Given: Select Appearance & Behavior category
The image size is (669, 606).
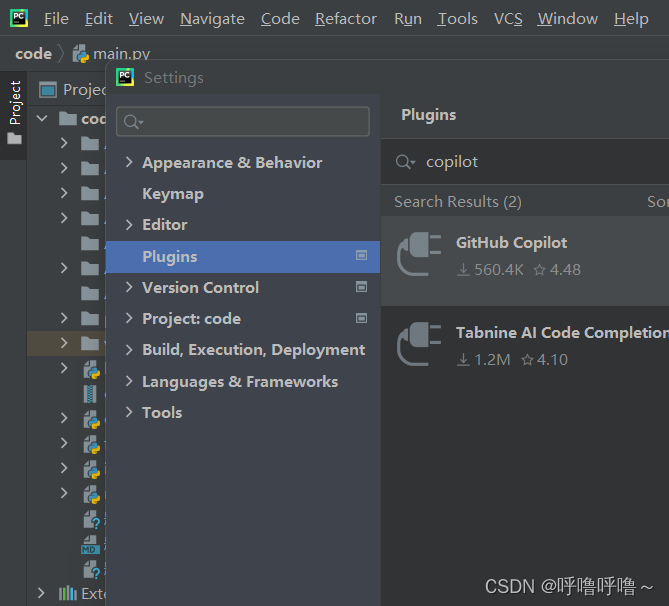Looking at the screenshot, I should [232, 163].
